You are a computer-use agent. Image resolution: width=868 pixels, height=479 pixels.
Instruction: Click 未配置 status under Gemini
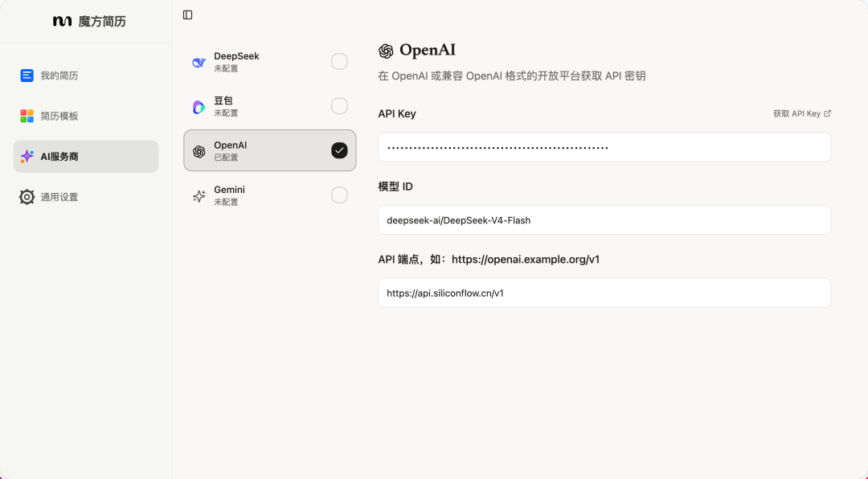point(226,202)
